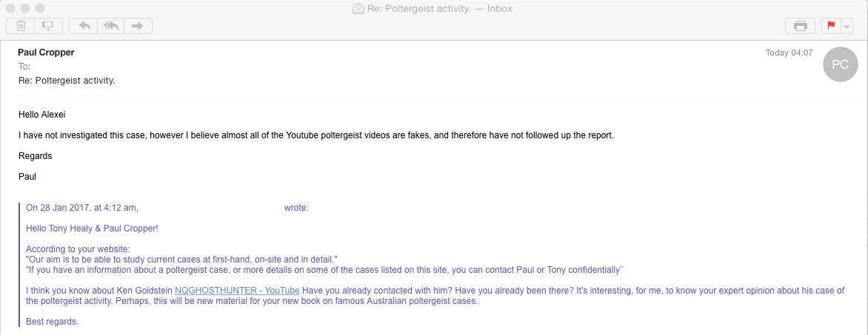The height and width of the screenshot is (335, 868).
Task: Click sender name Paul Cropper
Action: click(46, 53)
